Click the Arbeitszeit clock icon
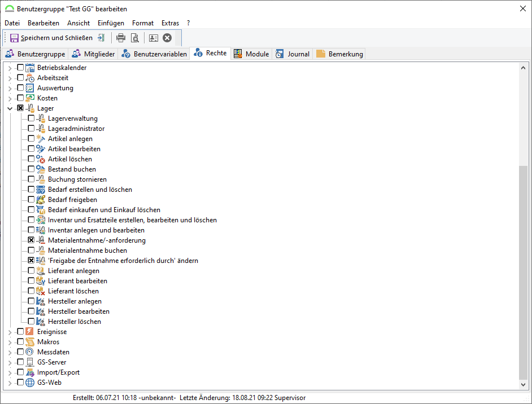Image resolution: width=532 pixels, height=404 pixels. (x=30, y=78)
